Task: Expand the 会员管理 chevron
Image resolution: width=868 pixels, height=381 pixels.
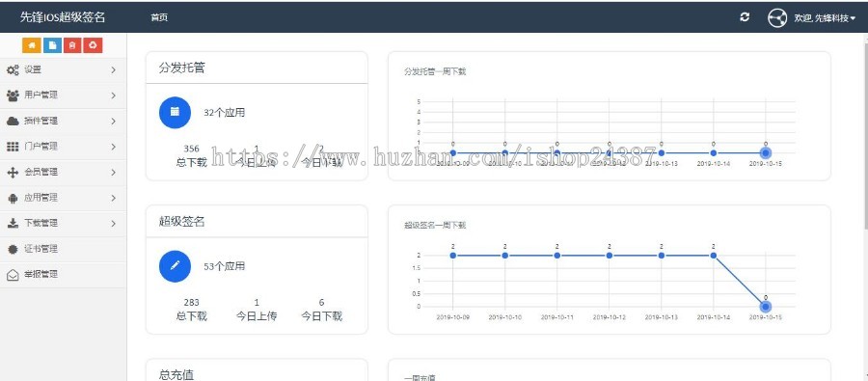Action: click(113, 173)
